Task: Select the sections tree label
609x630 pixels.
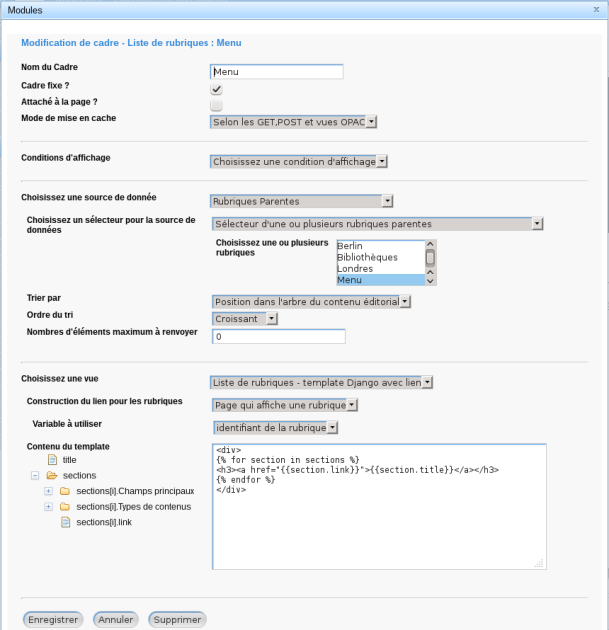Action: coord(79,475)
